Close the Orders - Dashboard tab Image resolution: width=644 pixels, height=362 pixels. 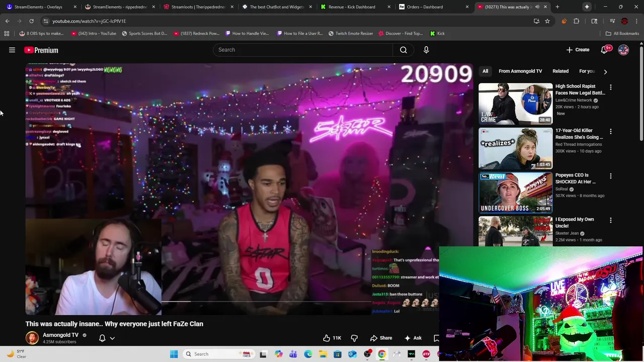pyautogui.click(x=467, y=7)
